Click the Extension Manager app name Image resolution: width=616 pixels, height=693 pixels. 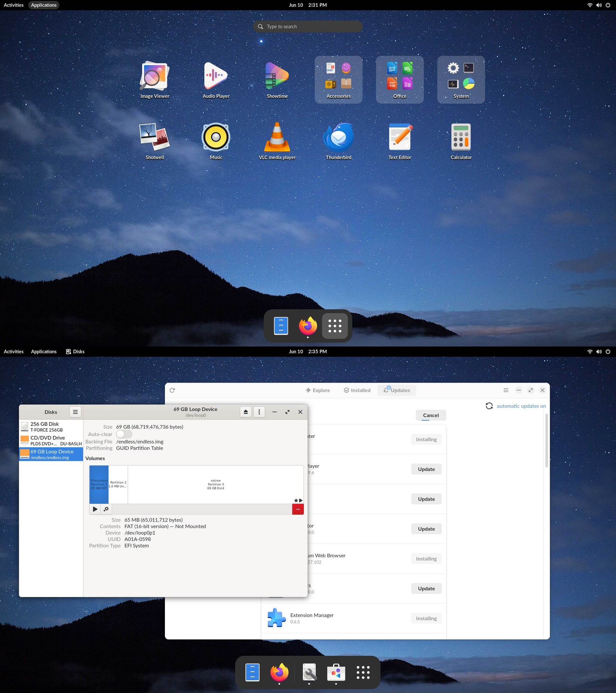pyautogui.click(x=312, y=615)
